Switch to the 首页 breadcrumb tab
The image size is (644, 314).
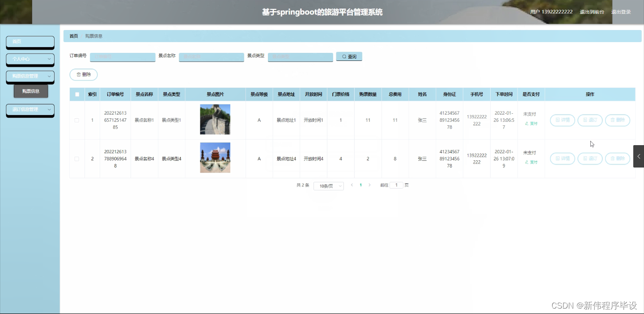coord(73,36)
